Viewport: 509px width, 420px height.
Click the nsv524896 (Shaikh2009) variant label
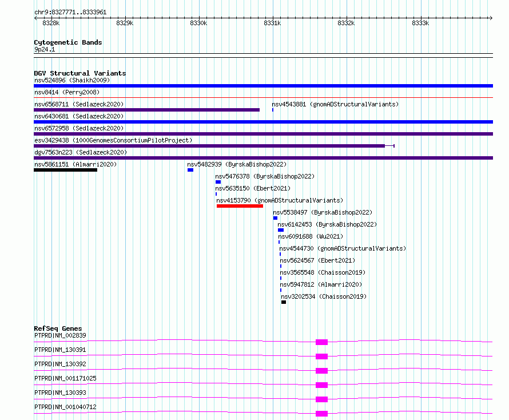pos(72,80)
